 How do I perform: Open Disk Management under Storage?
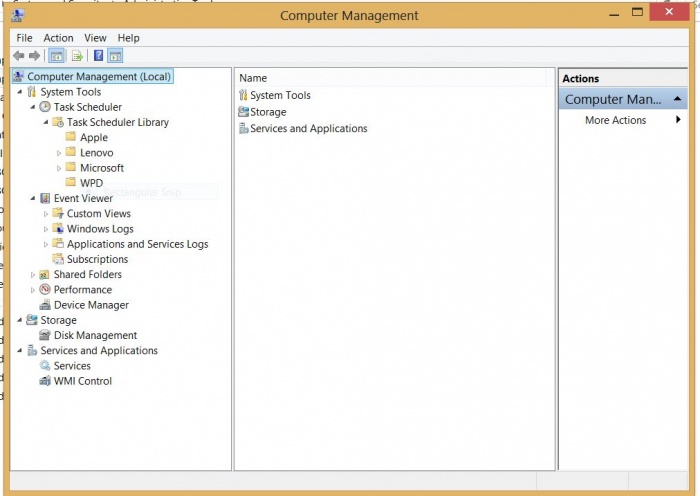click(95, 336)
